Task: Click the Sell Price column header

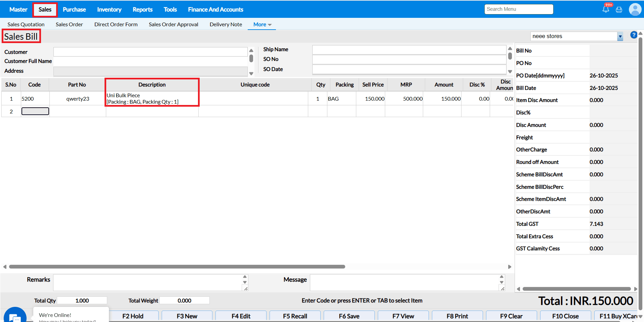Action: [373, 85]
